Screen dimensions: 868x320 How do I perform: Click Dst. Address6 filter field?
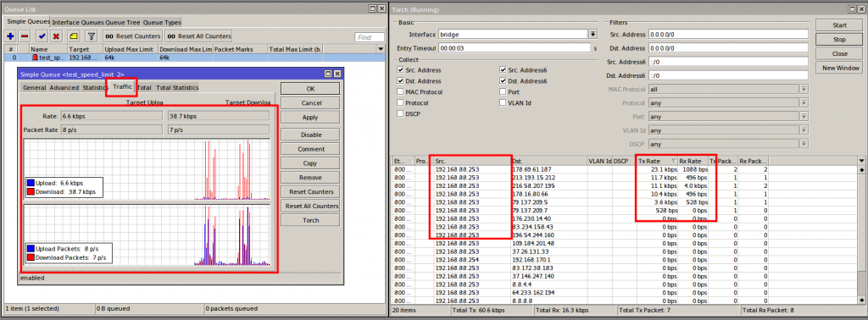tap(728, 75)
